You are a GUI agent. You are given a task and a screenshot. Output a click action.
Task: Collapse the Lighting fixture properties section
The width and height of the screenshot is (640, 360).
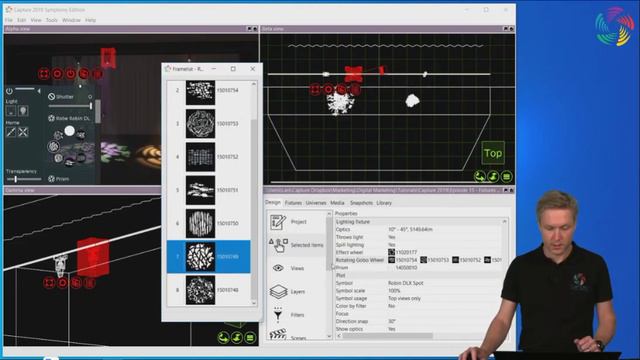tap(505, 222)
